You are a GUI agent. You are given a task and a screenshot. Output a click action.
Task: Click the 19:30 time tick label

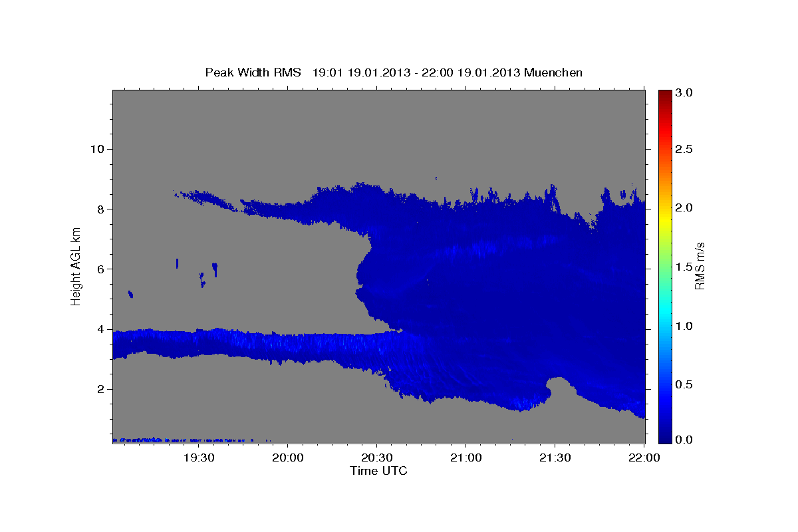pos(199,458)
